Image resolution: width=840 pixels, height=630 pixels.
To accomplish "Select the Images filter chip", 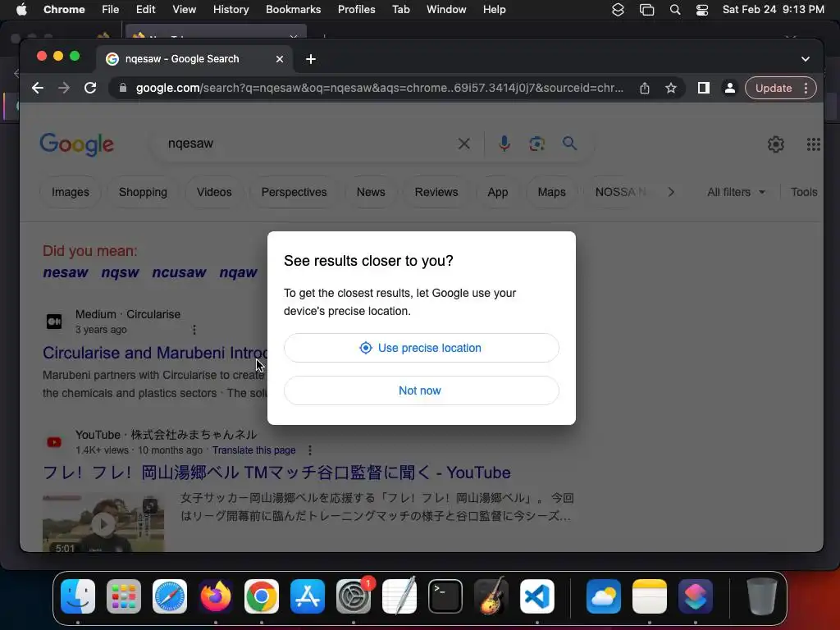I will coord(71,192).
